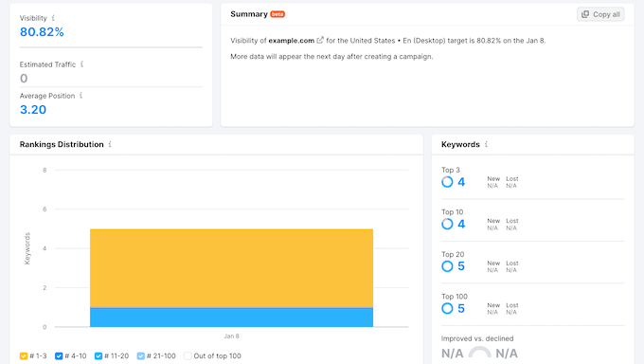
Task: Click the blue # 11-20 chart area
Action: point(232,318)
